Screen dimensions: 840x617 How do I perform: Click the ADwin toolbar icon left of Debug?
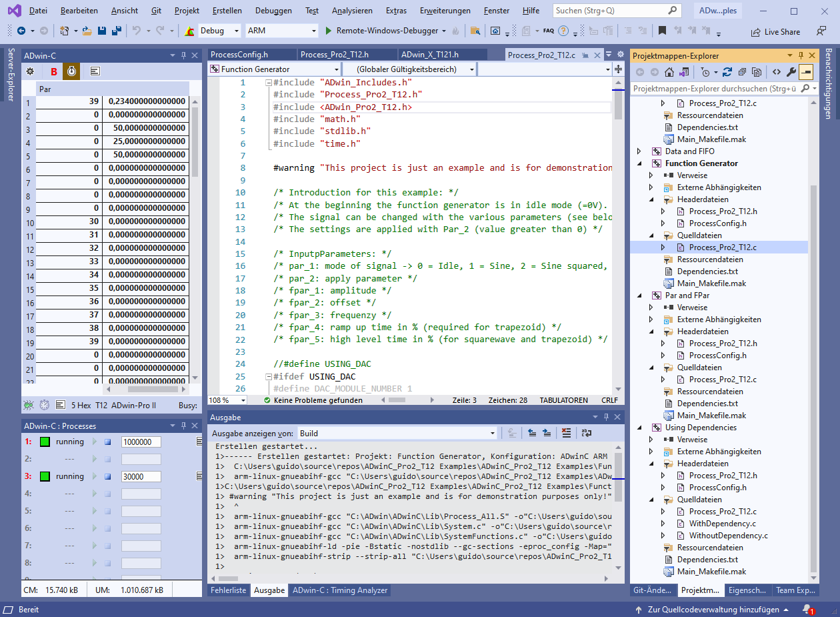click(189, 31)
